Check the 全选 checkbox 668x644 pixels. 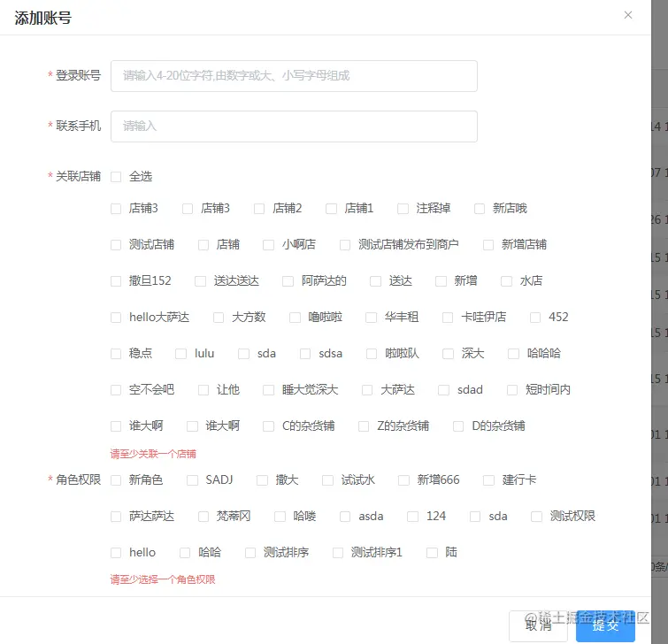116,177
